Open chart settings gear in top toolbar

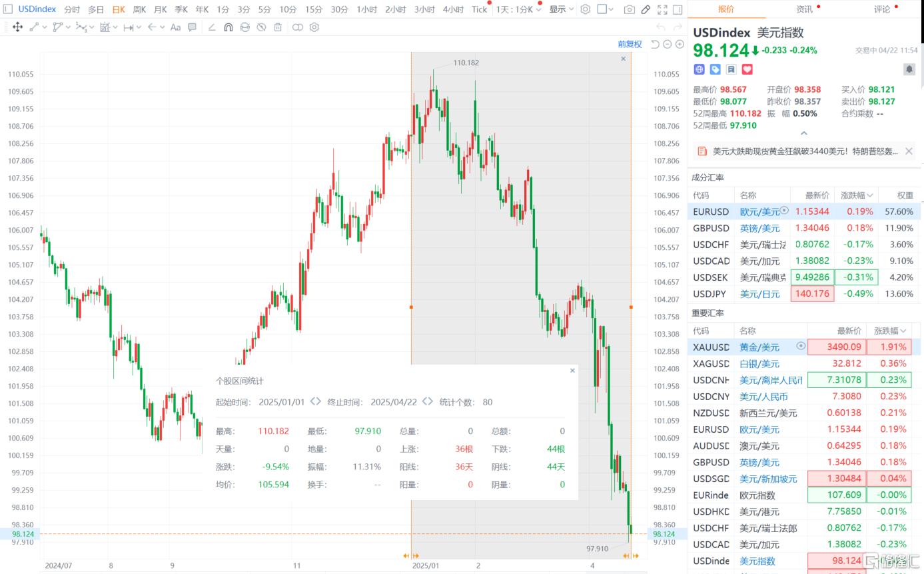coord(585,9)
